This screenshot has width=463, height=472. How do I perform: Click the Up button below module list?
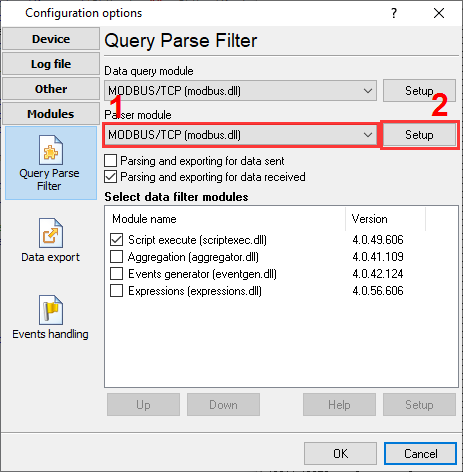pos(143,405)
